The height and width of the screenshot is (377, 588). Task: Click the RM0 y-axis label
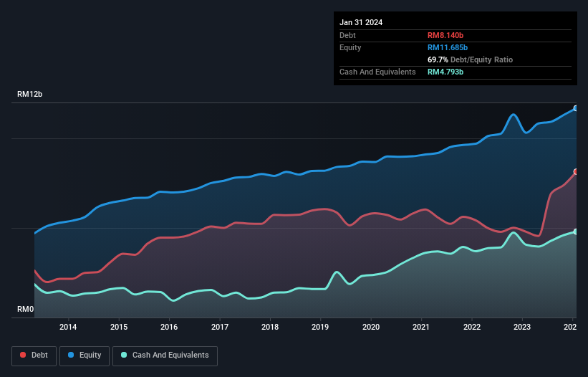pos(26,309)
